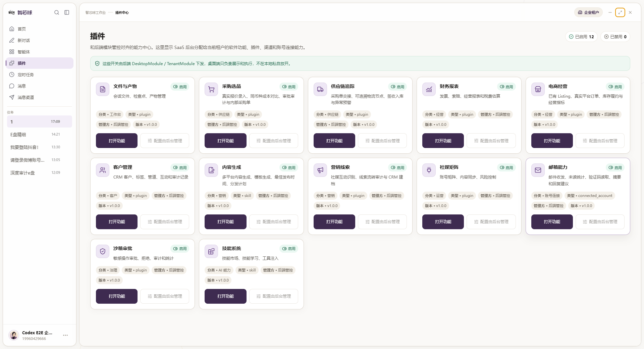644x349 pixels.
Task: Click the 营销线索 megaphone icon
Action: tap(320, 170)
